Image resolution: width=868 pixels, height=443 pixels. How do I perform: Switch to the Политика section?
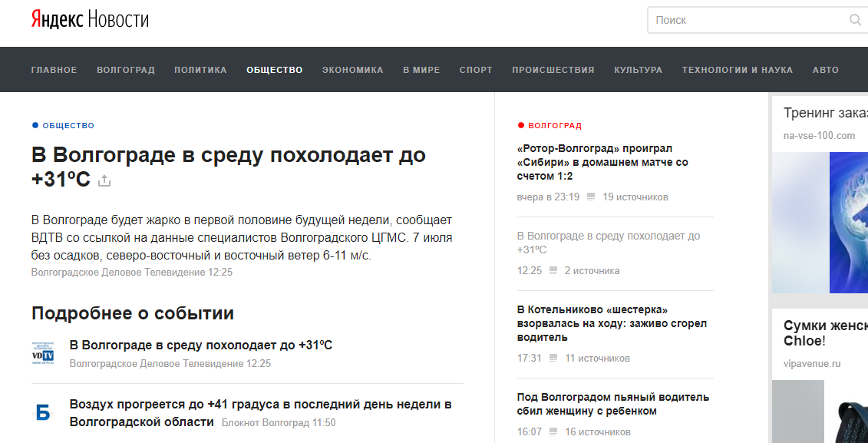[x=200, y=70]
